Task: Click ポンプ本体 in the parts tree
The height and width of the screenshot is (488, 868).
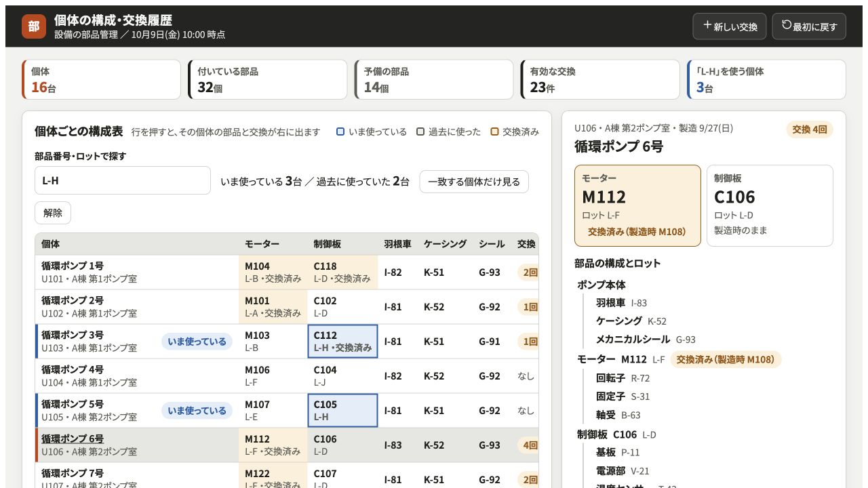Action: click(601, 285)
